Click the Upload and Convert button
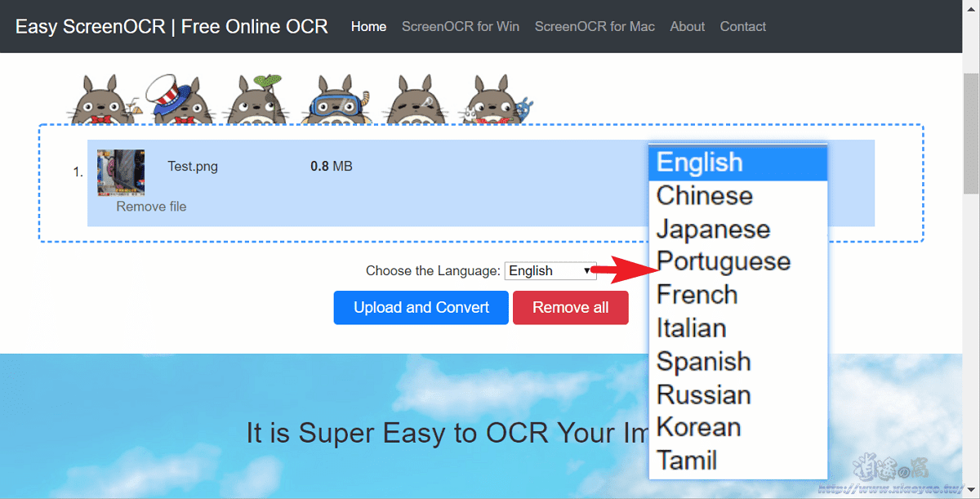 point(421,308)
